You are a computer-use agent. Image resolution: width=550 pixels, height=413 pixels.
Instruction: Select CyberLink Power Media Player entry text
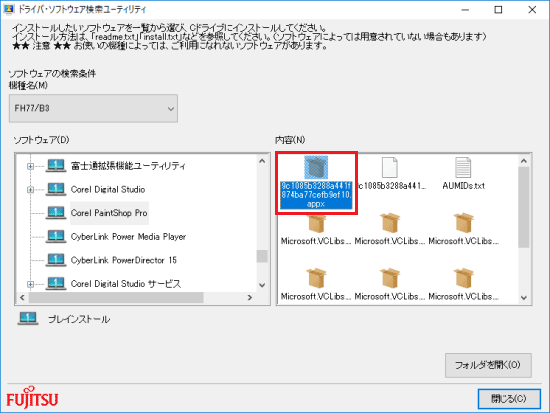(x=128, y=237)
